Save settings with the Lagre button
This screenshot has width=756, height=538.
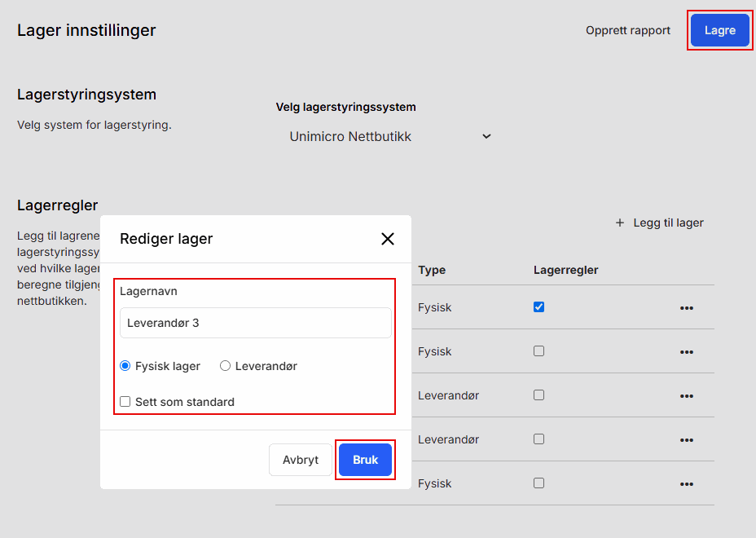point(719,29)
